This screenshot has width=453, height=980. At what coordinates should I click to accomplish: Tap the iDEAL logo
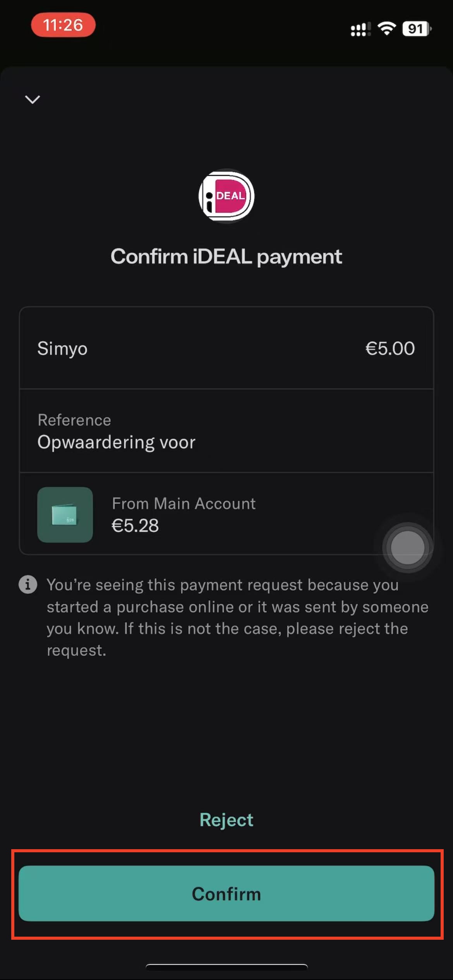[226, 196]
